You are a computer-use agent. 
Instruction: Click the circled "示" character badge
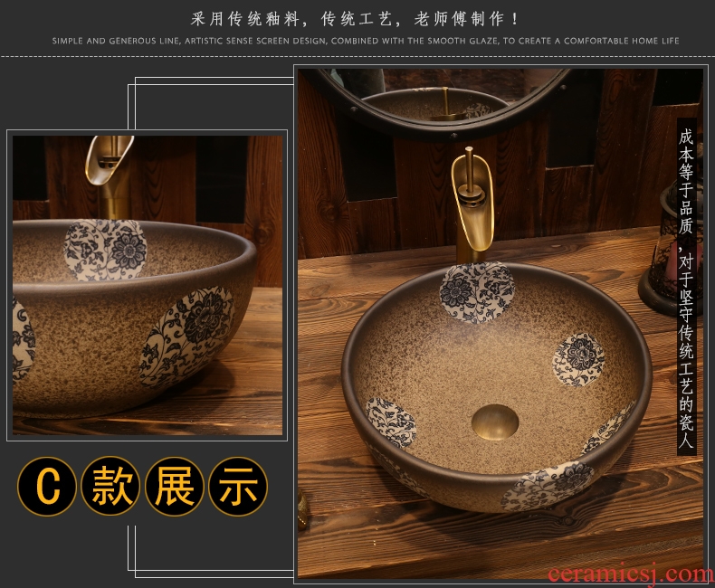(x=238, y=486)
